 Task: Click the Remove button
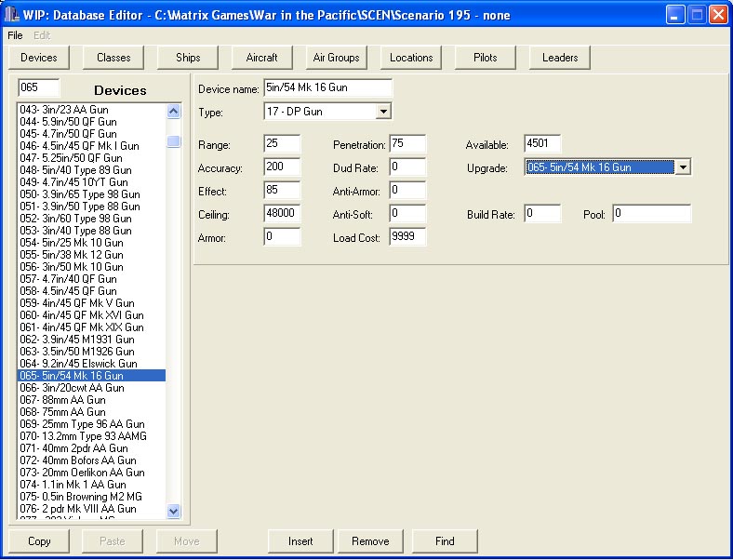pos(370,540)
